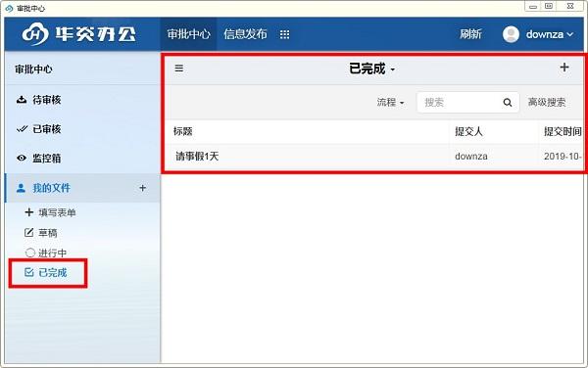This screenshot has width=588, height=368.
Task: Click the 审批中心 sidebar heading
Action: tap(33, 69)
